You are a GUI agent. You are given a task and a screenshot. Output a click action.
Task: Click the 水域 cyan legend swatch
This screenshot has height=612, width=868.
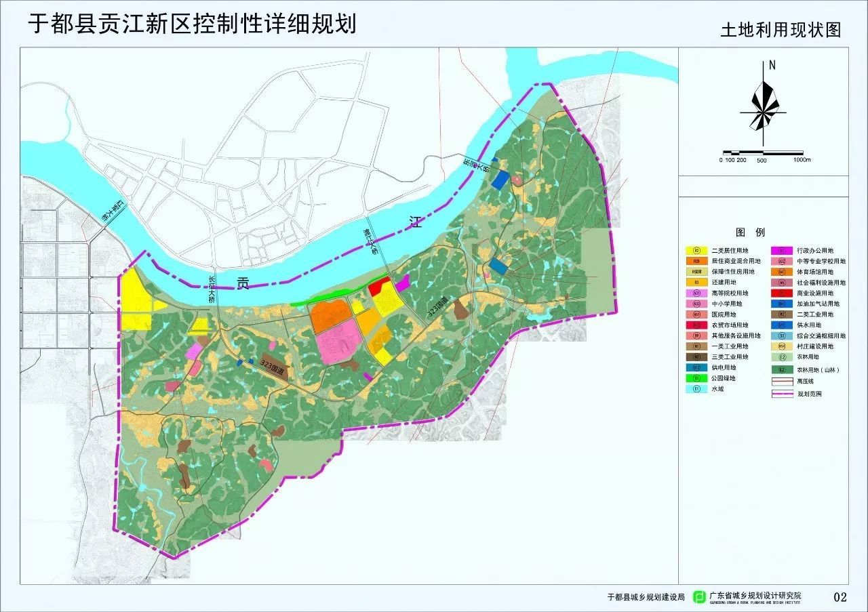tap(696, 389)
